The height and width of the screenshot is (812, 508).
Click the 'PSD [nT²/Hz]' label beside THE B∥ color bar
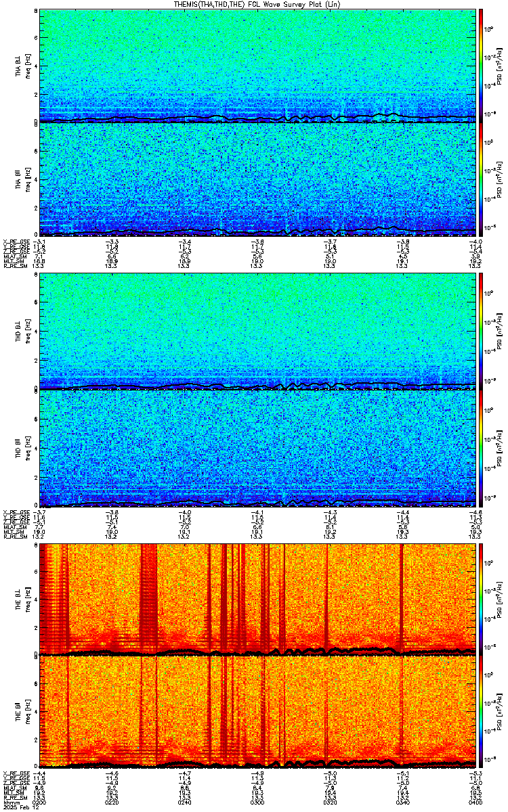500,712
